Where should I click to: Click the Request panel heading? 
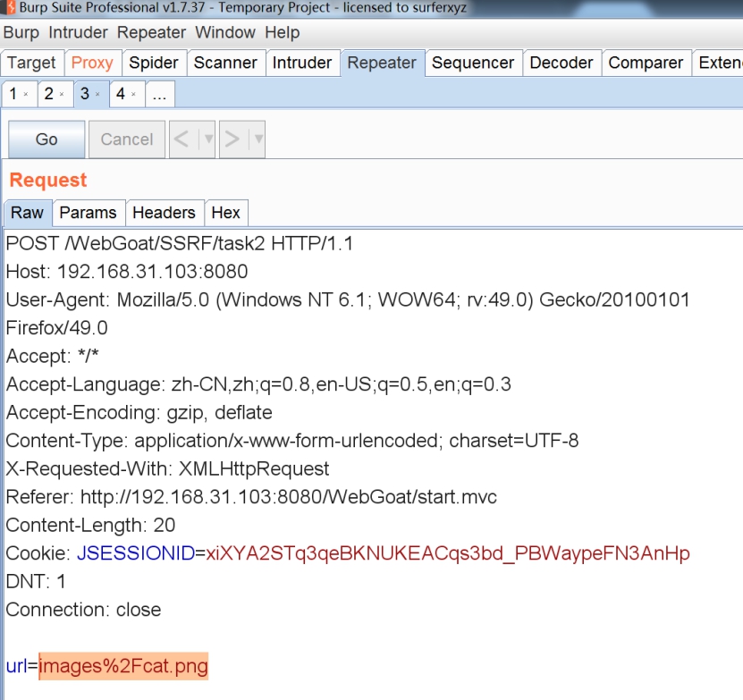click(48, 180)
